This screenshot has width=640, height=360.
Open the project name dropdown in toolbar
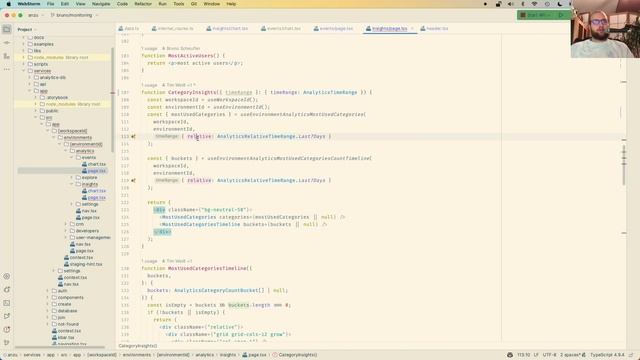pos(36,15)
